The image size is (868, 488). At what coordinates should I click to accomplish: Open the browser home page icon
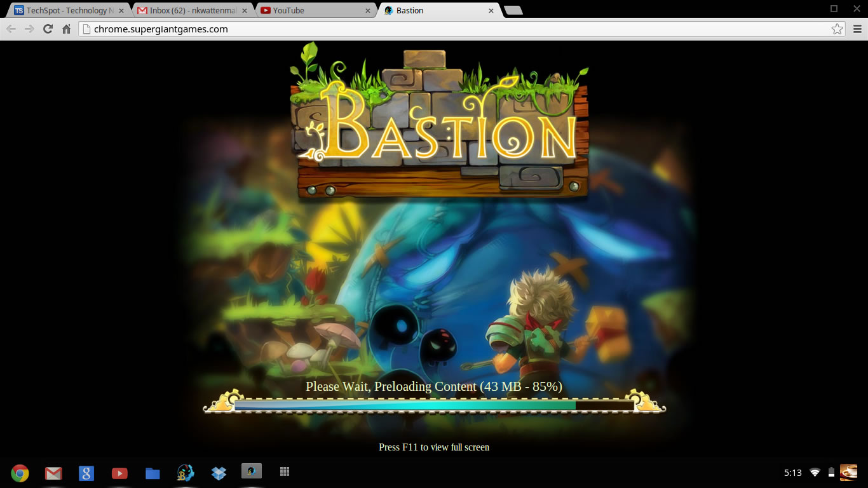point(66,29)
